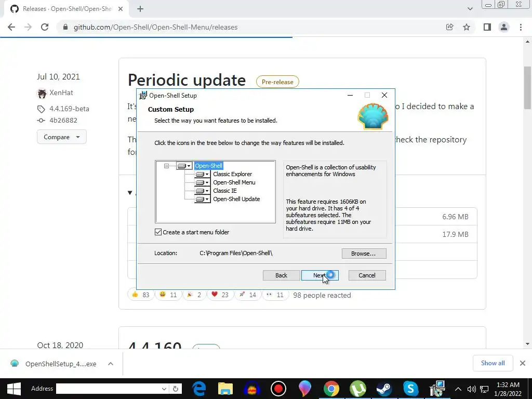Click the page vertical scrollbar
532x399 pixels.
click(527, 88)
